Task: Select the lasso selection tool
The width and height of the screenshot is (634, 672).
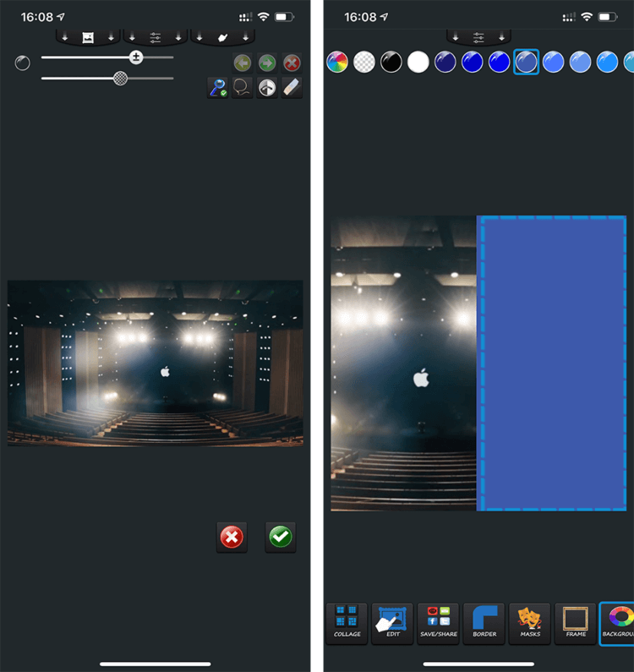Action: pos(243,88)
